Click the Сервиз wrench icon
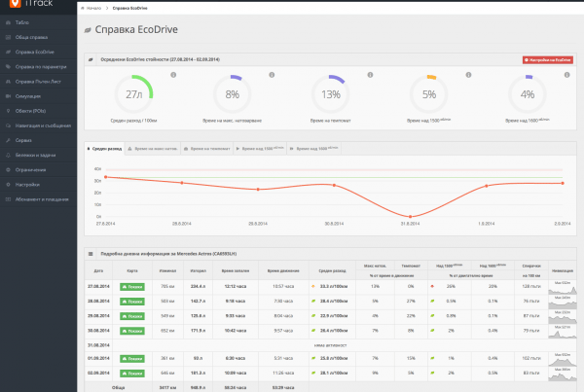The height and width of the screenshot is (392, 584). point(8,140)
